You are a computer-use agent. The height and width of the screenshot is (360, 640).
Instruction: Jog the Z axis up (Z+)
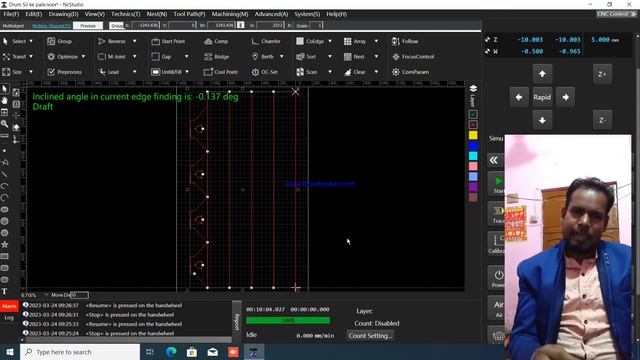[602, 74]
